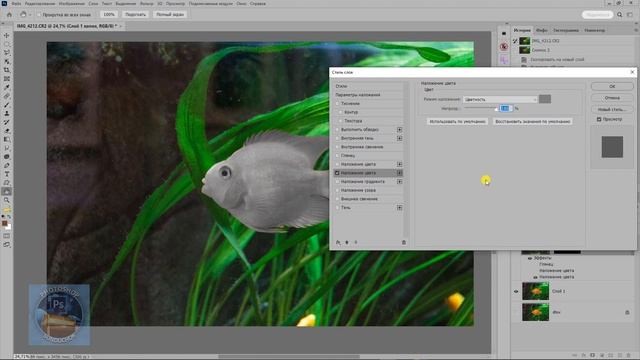Select the Слой 1 layer thumbnail
Screen dimensions: 640x360
(536, 291)
